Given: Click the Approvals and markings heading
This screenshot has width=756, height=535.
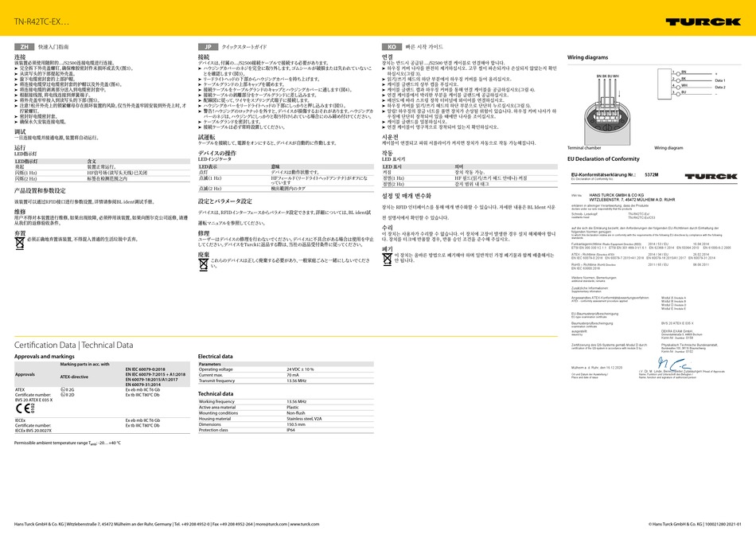Looking at the screenshot, I should tap(45, 357).
